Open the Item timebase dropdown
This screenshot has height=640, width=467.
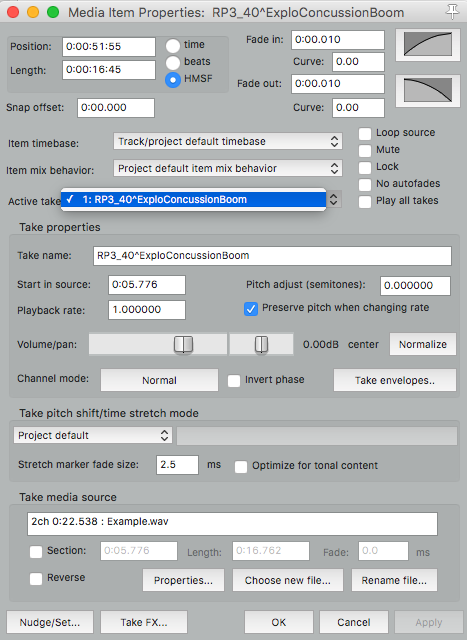[228, 142]
